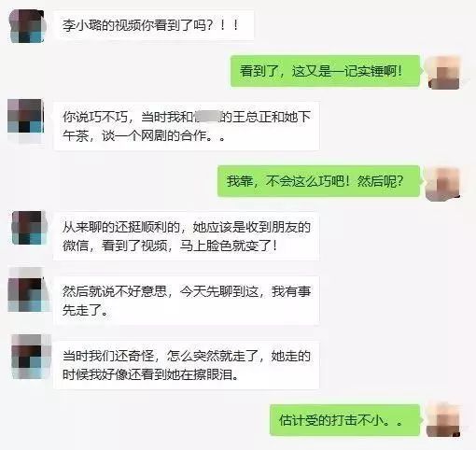Click the blurred company name before 的王总
Image resolution: width=476 pixels, height=450 pixels.
coord(207,117)
